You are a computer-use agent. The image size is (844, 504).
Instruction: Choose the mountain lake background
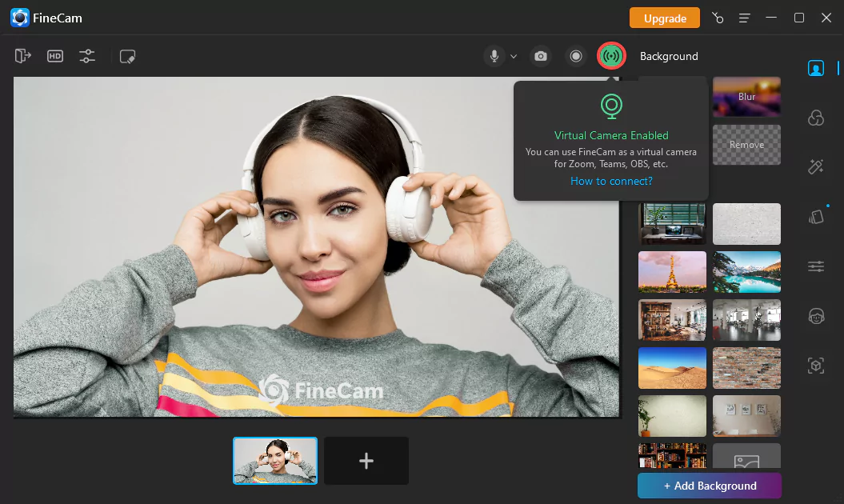pos(746,272)
